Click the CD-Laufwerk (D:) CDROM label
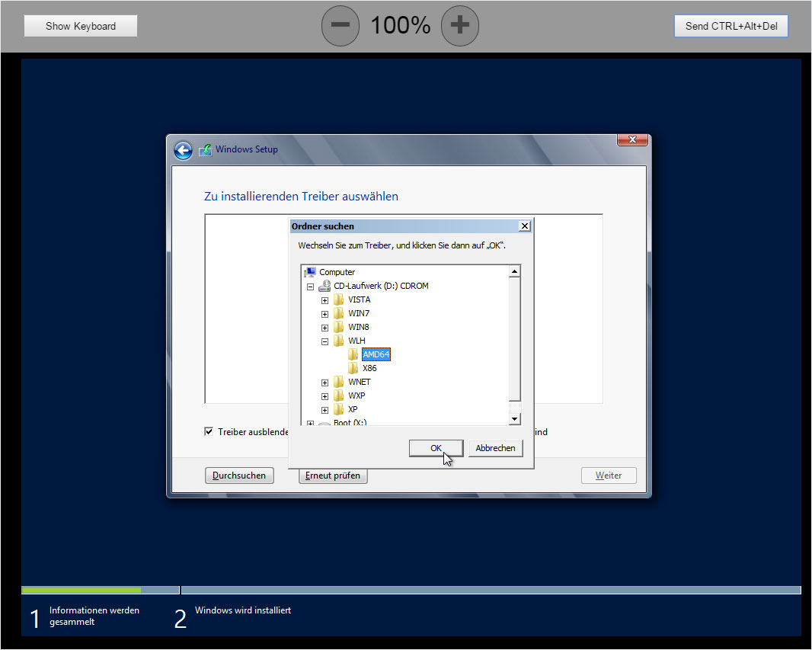 click(381, 286)
